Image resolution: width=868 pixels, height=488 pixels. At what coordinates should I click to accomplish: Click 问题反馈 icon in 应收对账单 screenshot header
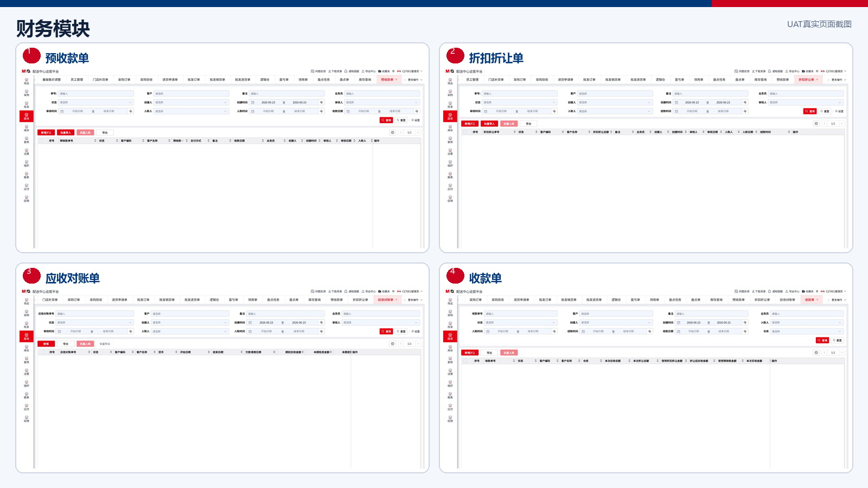pos(312,291)
